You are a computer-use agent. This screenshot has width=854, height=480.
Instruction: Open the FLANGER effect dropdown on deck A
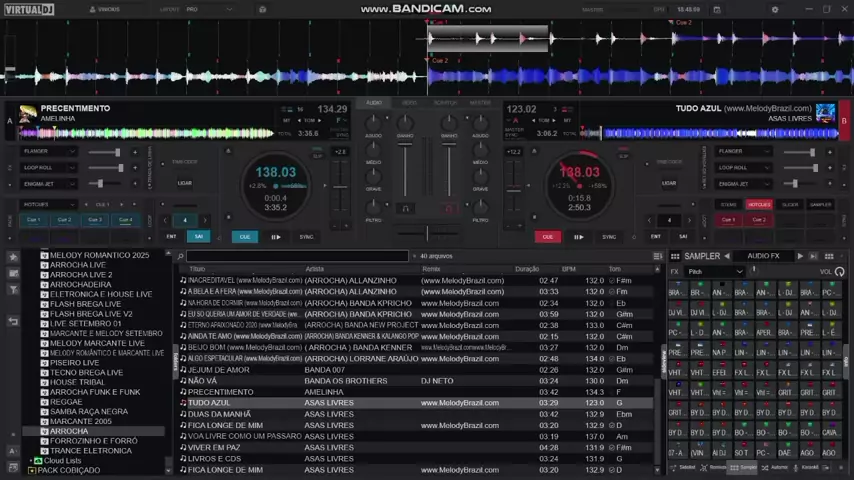click(x=47, y=152)
